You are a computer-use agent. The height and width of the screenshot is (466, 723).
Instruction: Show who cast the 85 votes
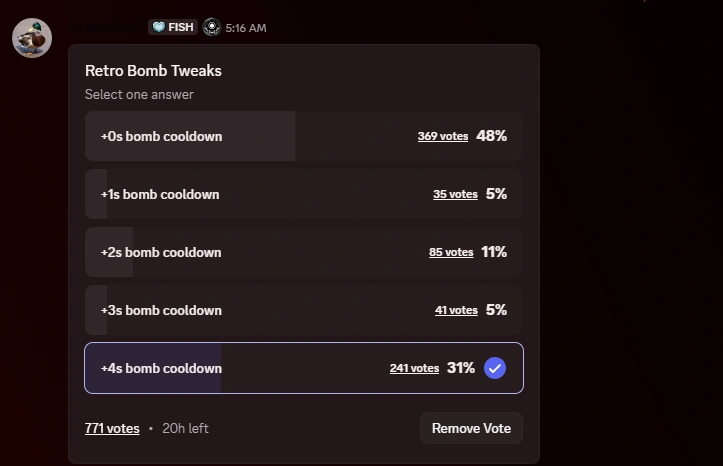451,252
